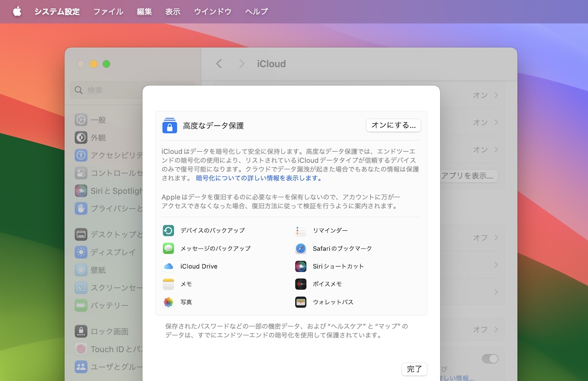Click the 写真 photos icon
This screenshot has width=588, height=381.
pyautogui.click(x=169, y=302)
